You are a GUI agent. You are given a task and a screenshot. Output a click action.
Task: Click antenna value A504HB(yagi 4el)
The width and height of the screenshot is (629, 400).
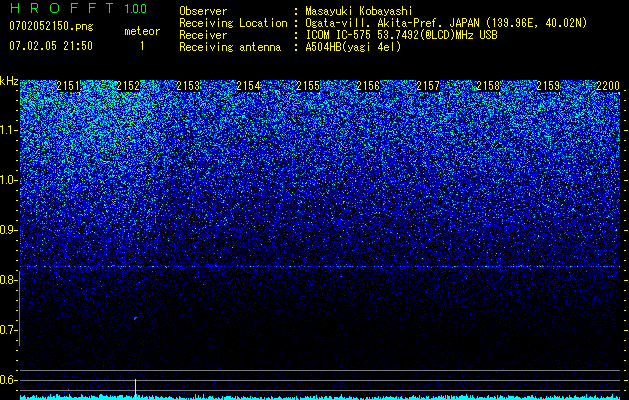353,47
